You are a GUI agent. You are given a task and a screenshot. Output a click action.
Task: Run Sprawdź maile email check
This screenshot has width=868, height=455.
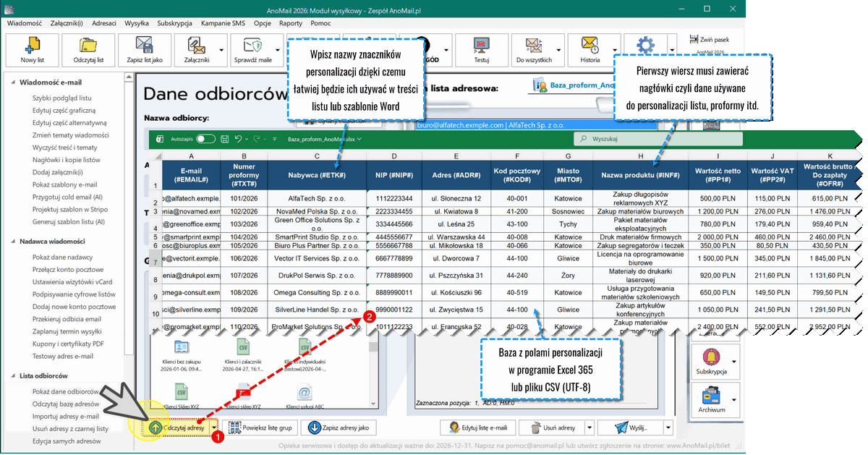tap(254, 50)
